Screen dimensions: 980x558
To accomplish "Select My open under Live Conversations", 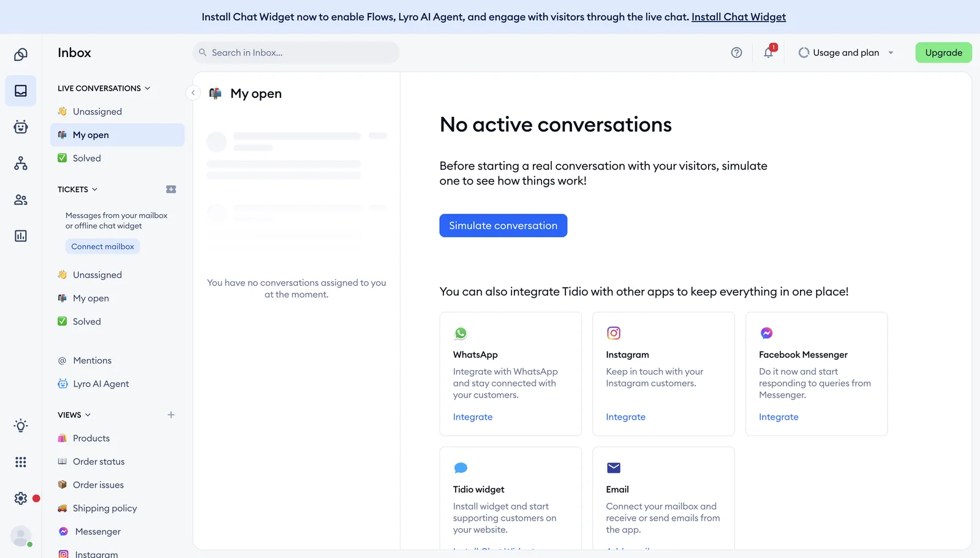I will tap(117, 135).
